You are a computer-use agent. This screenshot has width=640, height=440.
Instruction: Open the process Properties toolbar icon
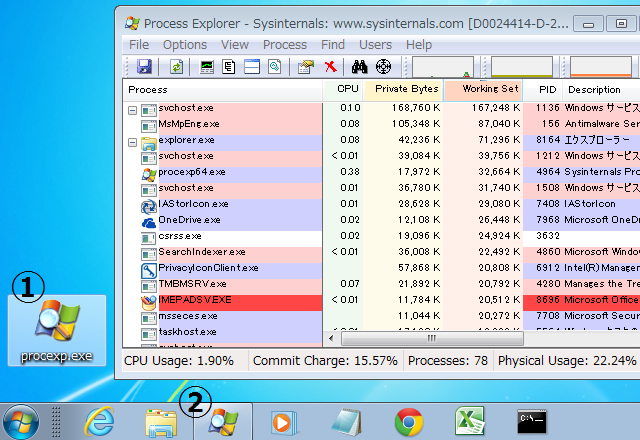306,67
